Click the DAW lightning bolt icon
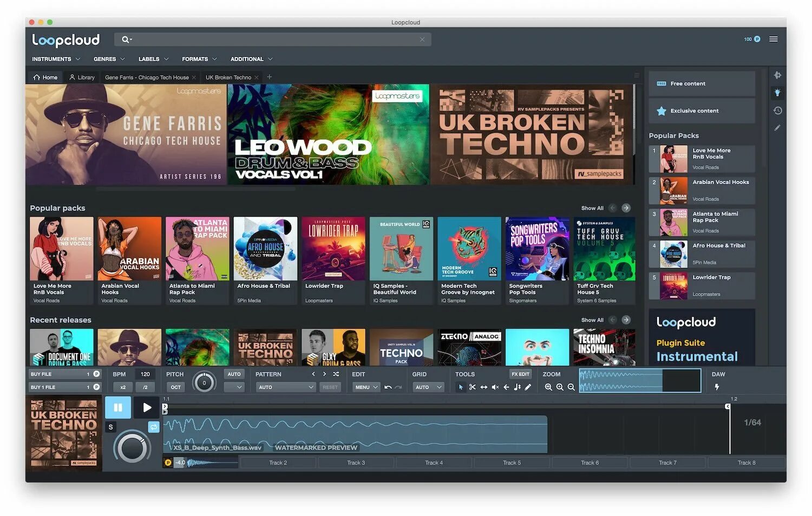The image size is (812, 516). coord(717,387)
